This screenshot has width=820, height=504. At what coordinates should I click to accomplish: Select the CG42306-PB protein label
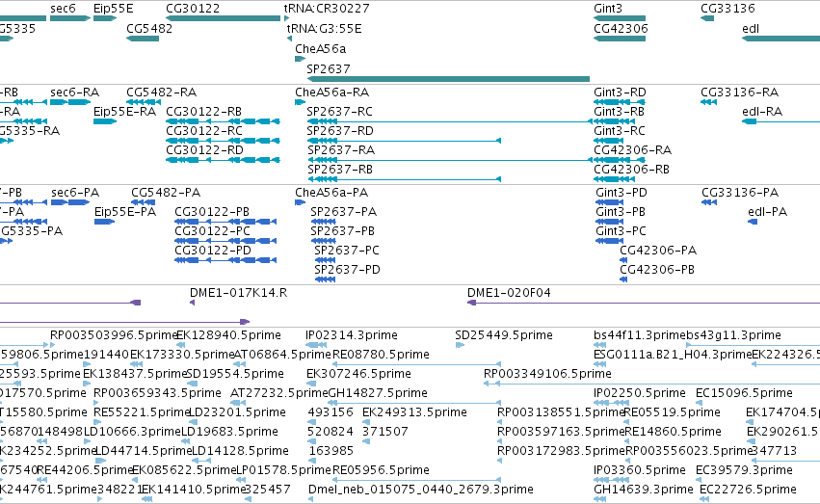[x=657, y=270]
